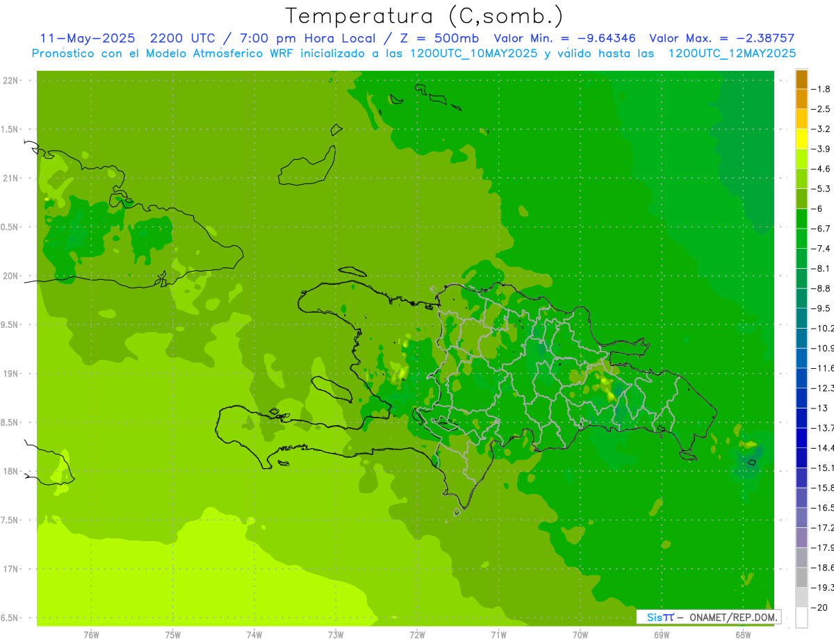Click the "-5.3" colorbar value
Viewport: 834px width, 644px height.
tap(821, 188)
